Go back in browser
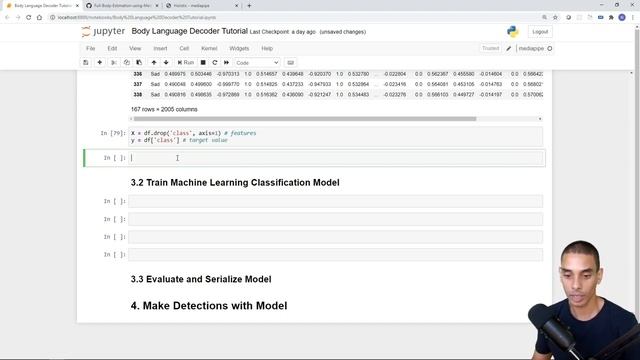This screenshot has height=360, width=640. [7, 18]
